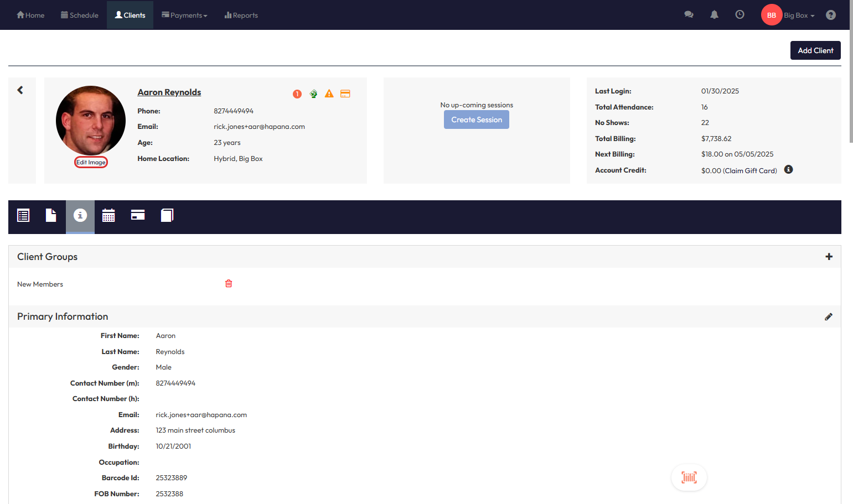
Task: Open the chat messages icon
Action: pos(689,15)
